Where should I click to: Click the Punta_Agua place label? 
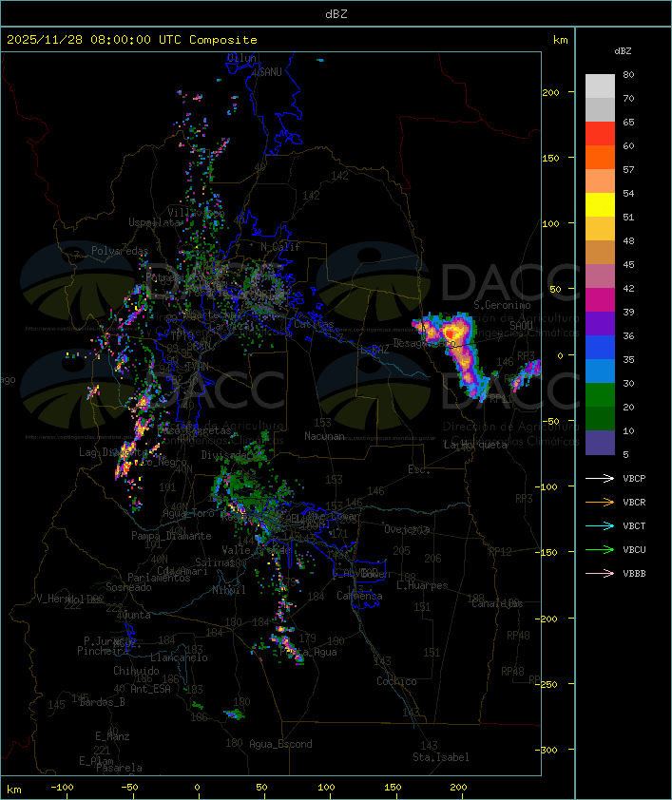tap(308, 652)
